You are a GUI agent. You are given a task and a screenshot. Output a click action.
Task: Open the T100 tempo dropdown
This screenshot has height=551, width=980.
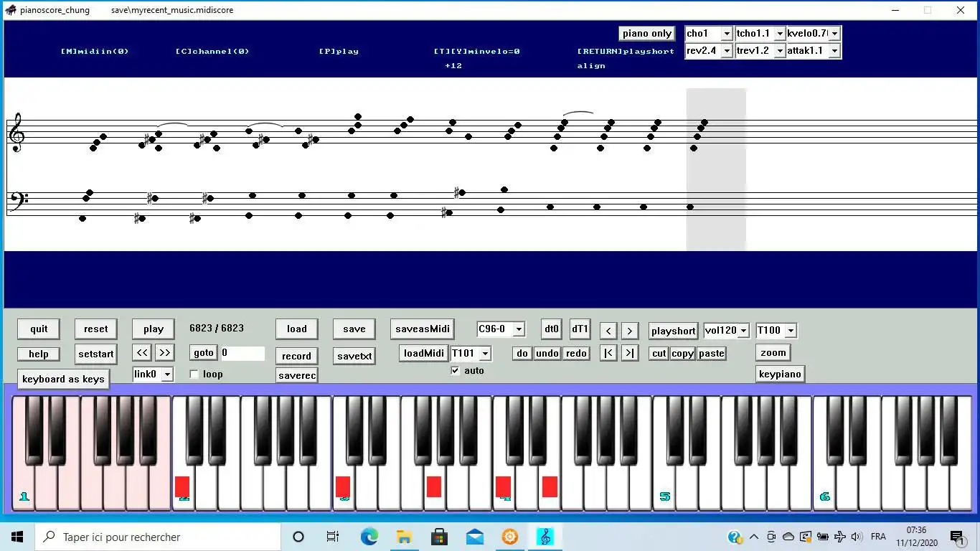(791, 331)
